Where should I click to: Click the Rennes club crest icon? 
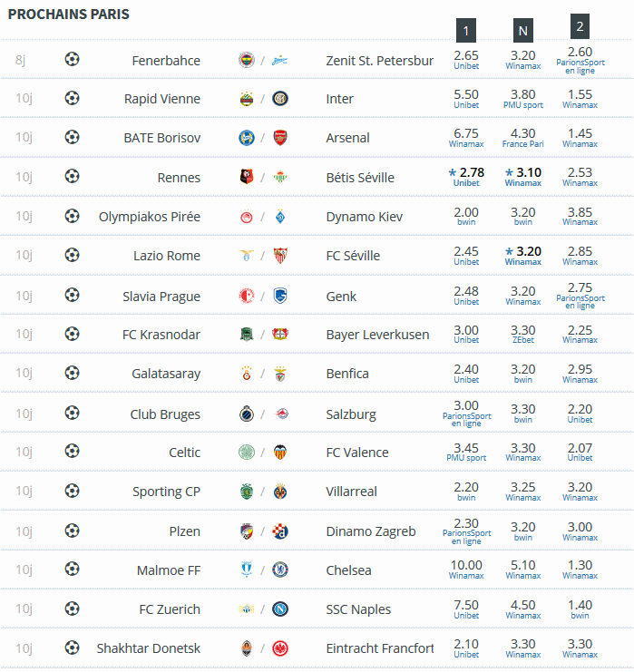coord(247,177)
